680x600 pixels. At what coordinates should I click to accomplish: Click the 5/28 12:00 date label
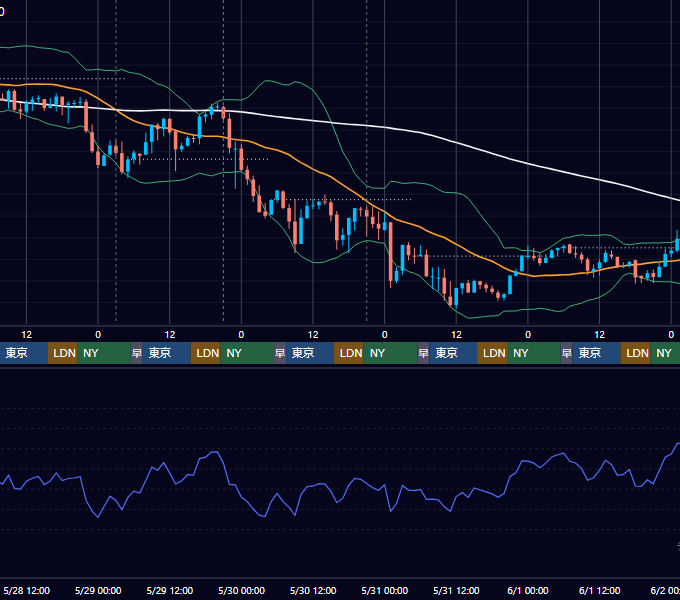26,590
